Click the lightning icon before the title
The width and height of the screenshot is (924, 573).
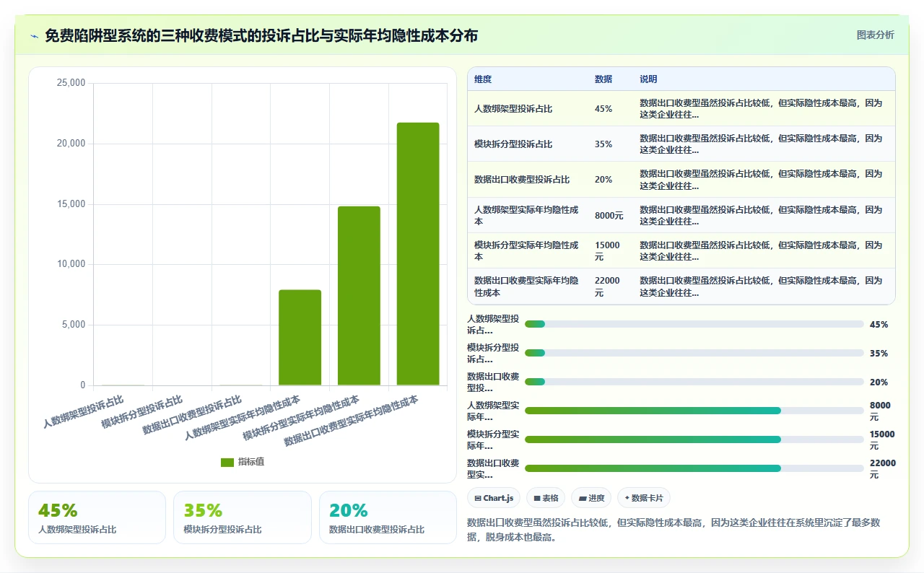[34, 36]
